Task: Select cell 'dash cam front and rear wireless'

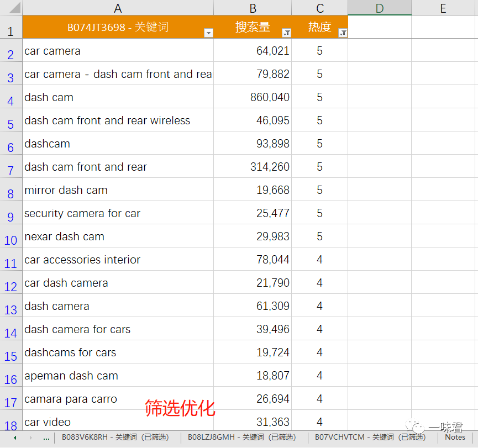Action: [x=118, y=120]
